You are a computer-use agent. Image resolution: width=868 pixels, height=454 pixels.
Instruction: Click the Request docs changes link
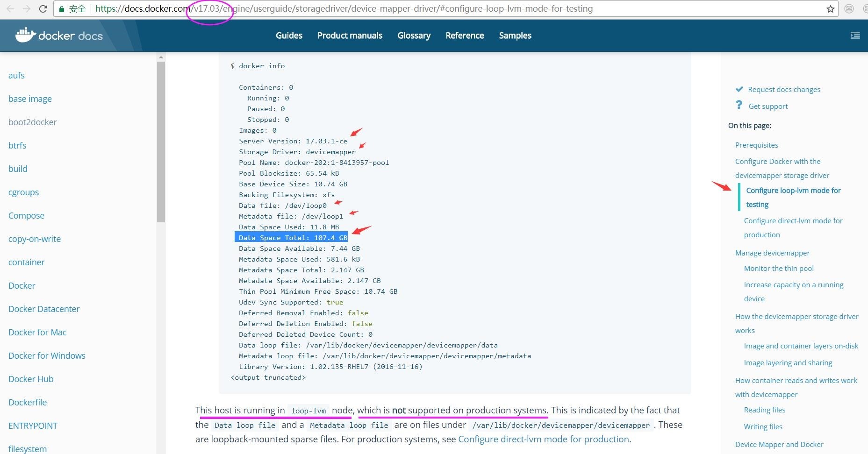click(784, 89)
